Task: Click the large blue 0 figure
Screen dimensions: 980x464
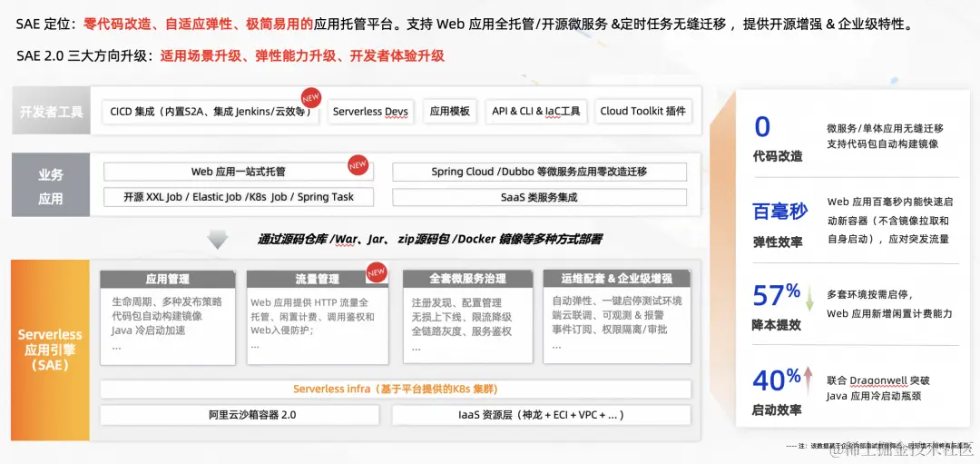Action: coord(762,127)
